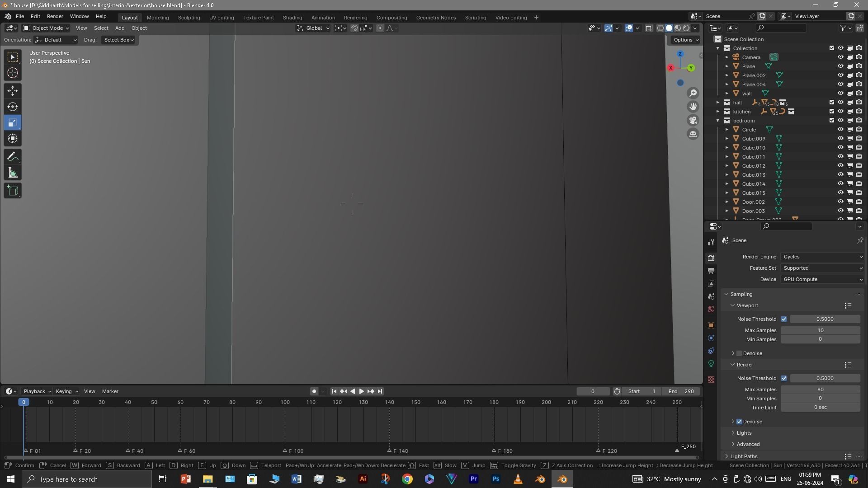The width and height of the screenshot is (868, 488).
Task: Disable Render Noise Threshold checkbox
Action: click(x=784, y=378)
